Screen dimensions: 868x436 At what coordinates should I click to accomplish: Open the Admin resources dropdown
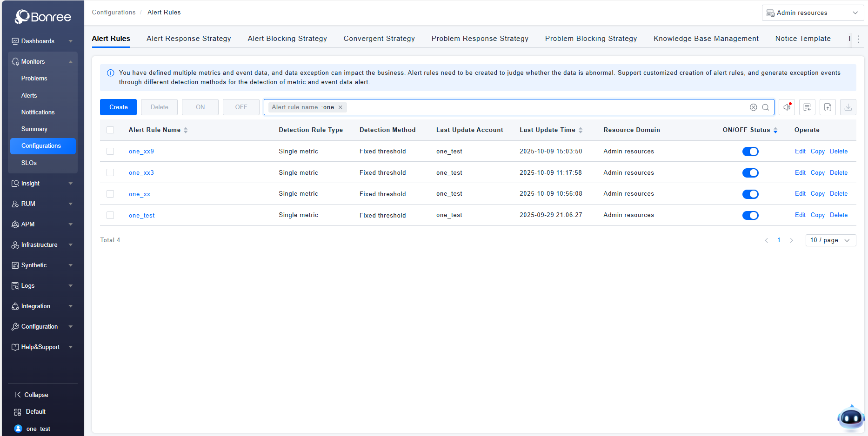click(812, 13)
